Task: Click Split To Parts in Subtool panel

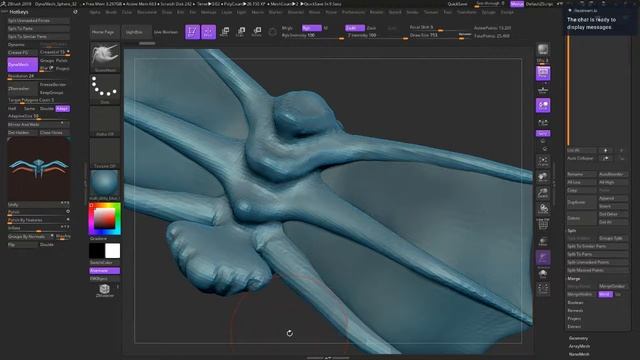Action: (597, 254)
